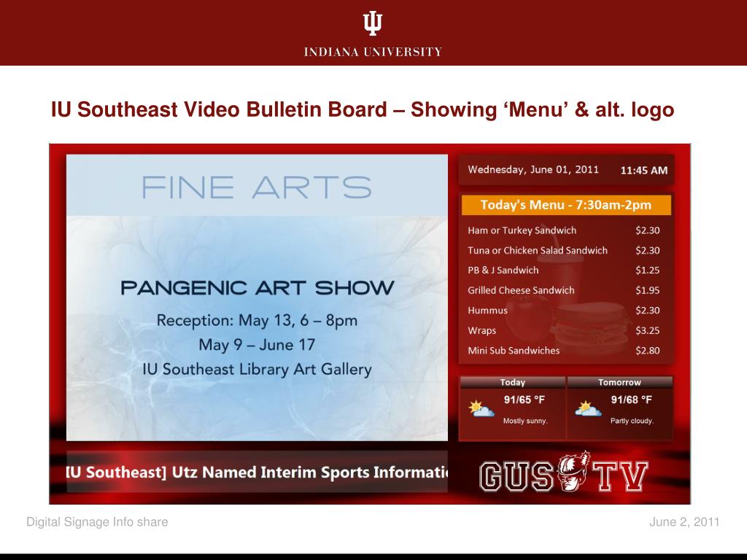Click the 'Today' weather header

pos(513,382)
